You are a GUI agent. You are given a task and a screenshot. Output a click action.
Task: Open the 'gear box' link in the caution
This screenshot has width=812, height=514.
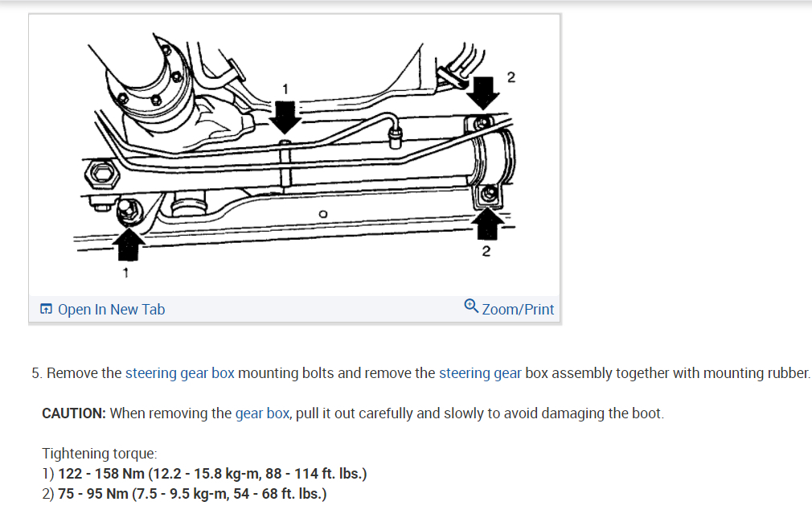(x=262, y=413)
